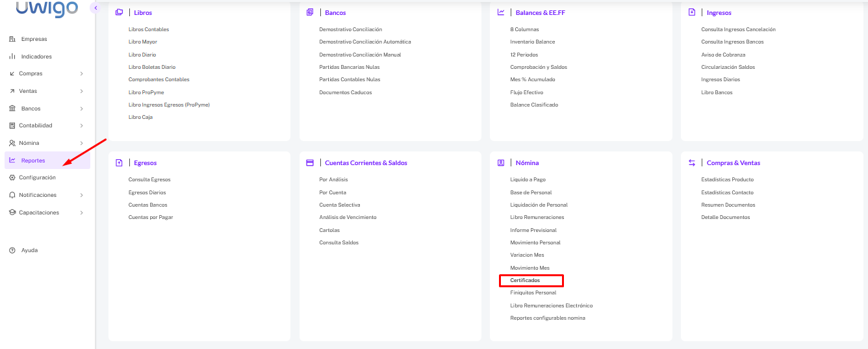Expand the Compras sidebar submenu

coord(81,73)
